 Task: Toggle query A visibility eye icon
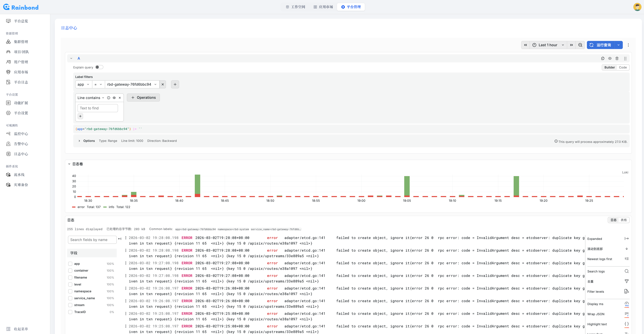tap(610, 58)
